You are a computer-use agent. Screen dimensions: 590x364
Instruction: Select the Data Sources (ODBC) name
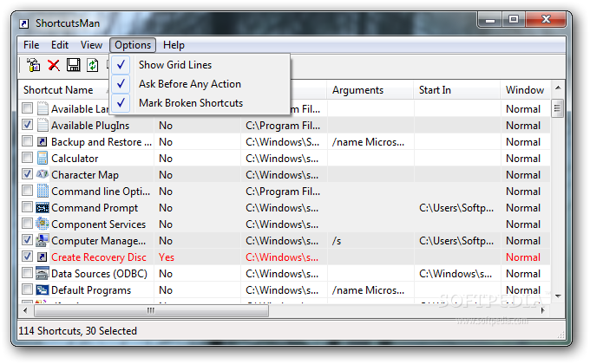(x=99, y=274)
